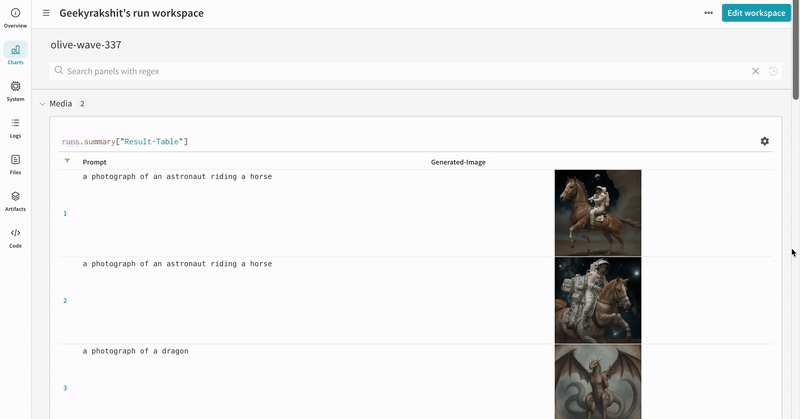Collapse the Media section chevron
The height and width of the screenshot is (419, 800).
tap(42, 104)
